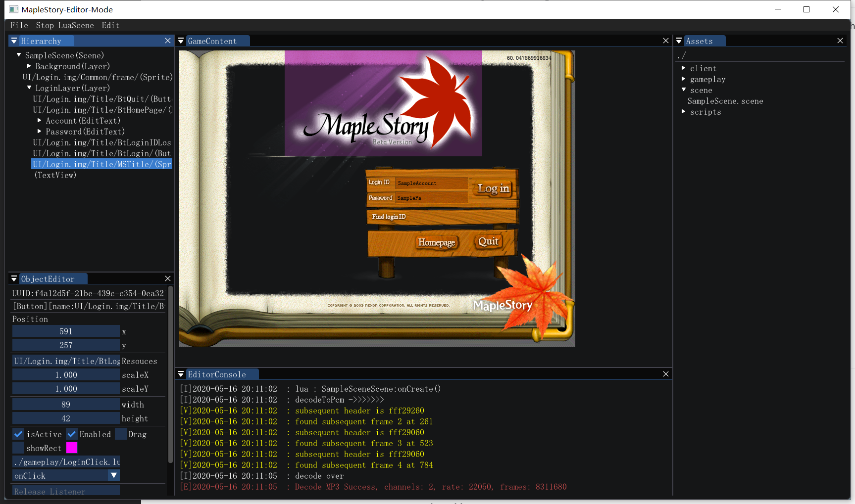Edit the scaleY value field

pyautogui.click(x=66, y=389)
